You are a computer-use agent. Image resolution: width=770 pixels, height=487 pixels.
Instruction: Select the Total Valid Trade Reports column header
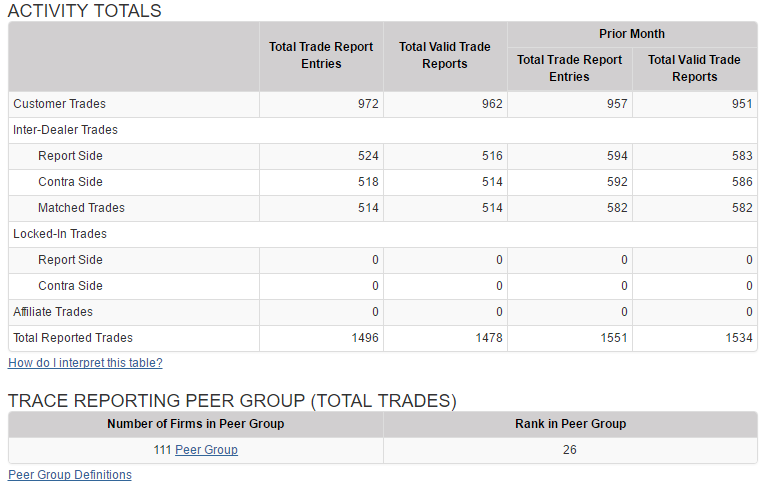click(x=445, y=55)
